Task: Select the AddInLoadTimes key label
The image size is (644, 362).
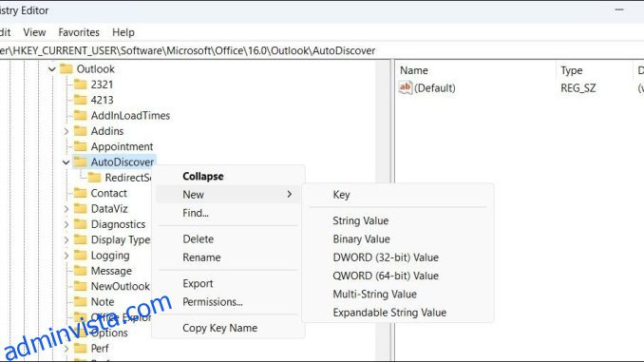Action: click(x=131, y=116)
